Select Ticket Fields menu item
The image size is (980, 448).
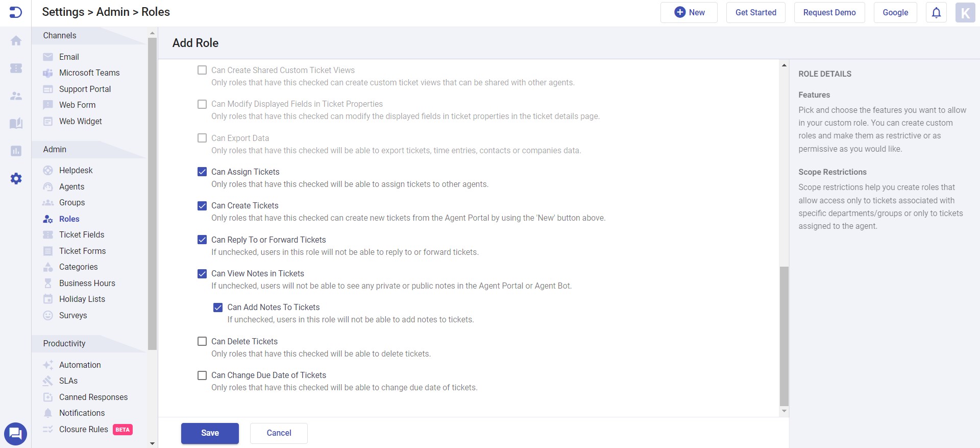[x=81, y=234]
